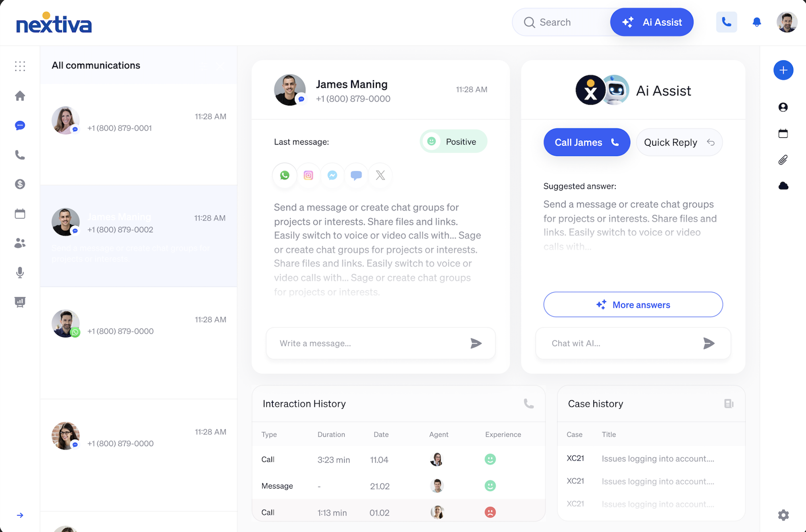Open the phone calls sidebar icon
The height and width of the screenshot is (532, 806).
[20, 155]
